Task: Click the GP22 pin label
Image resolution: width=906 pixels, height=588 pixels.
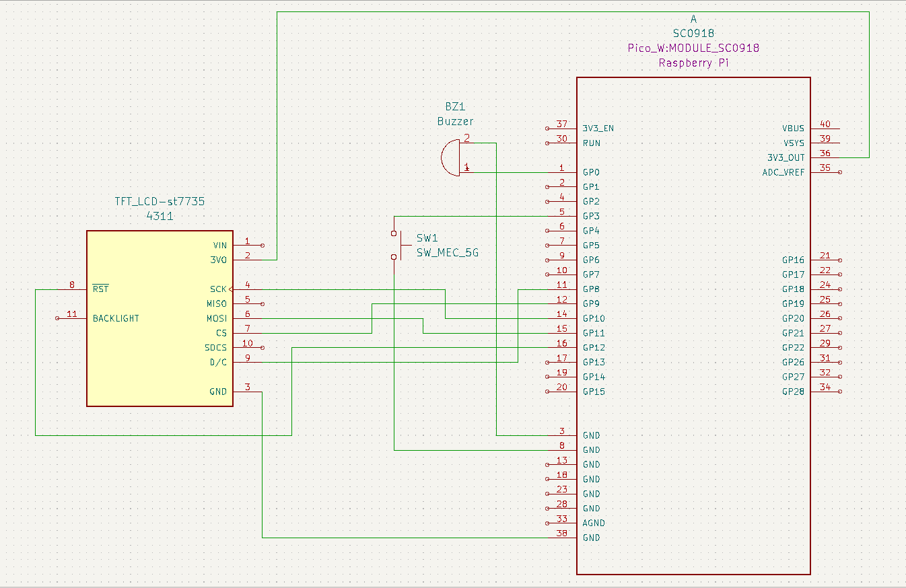Action: pos(794,348)
